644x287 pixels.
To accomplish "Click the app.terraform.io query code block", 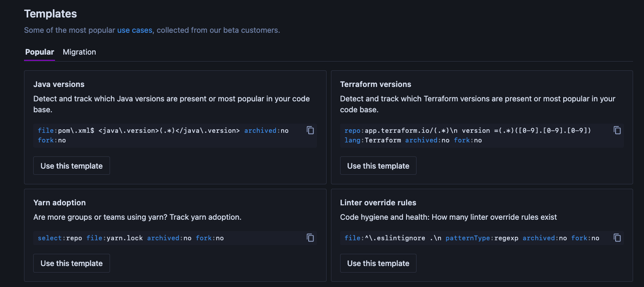I will 467,135.
